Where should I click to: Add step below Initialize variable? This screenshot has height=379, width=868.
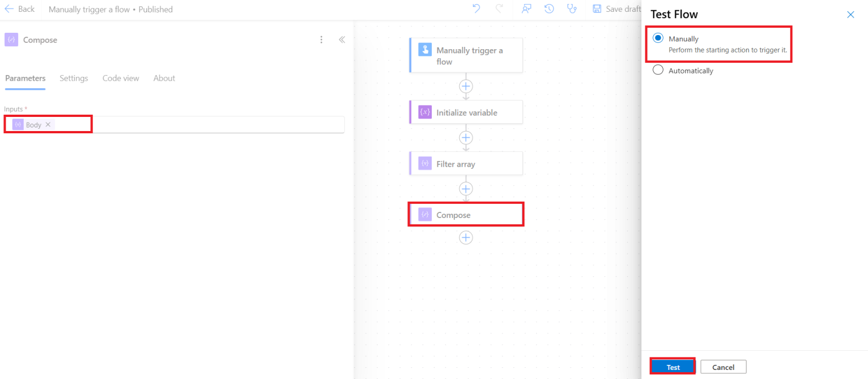click(466, 138)
